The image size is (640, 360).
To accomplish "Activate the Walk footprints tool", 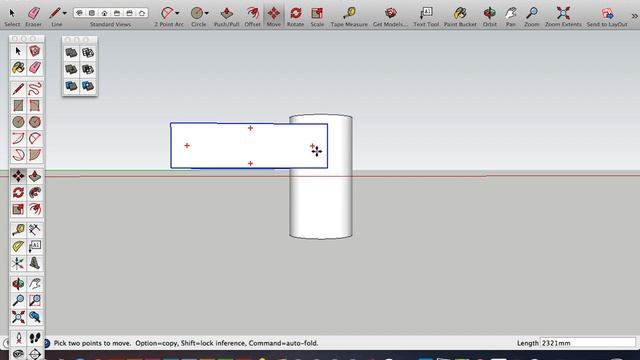I will tap(35, 338).
